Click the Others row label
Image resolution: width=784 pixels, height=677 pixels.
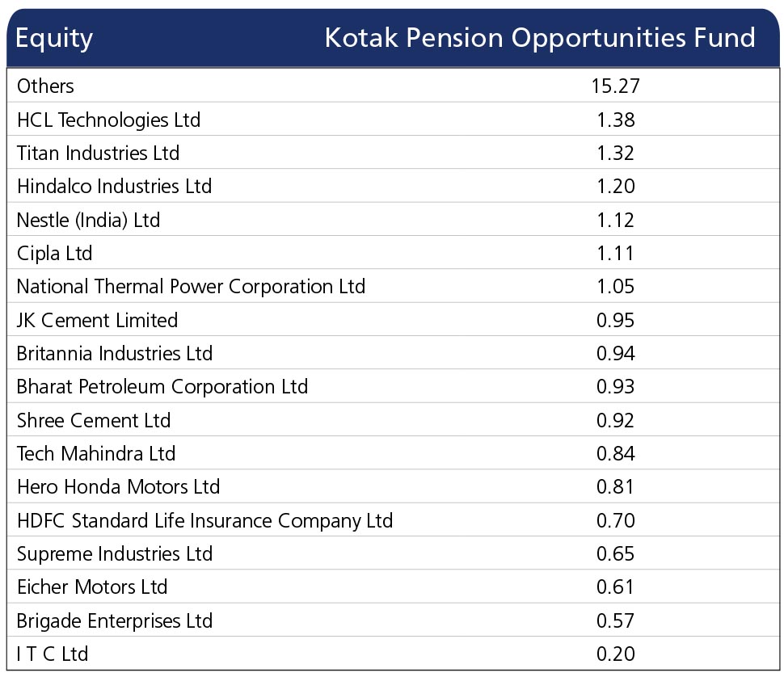tap(45, 86)
